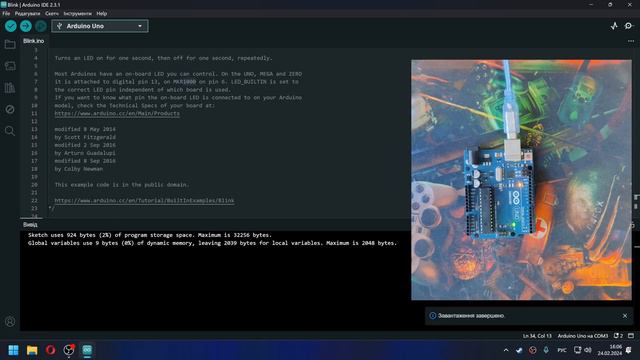Open File Explorer from the taskbar
Viewport: 640px width, 360px height.
[x=32, y=350]
